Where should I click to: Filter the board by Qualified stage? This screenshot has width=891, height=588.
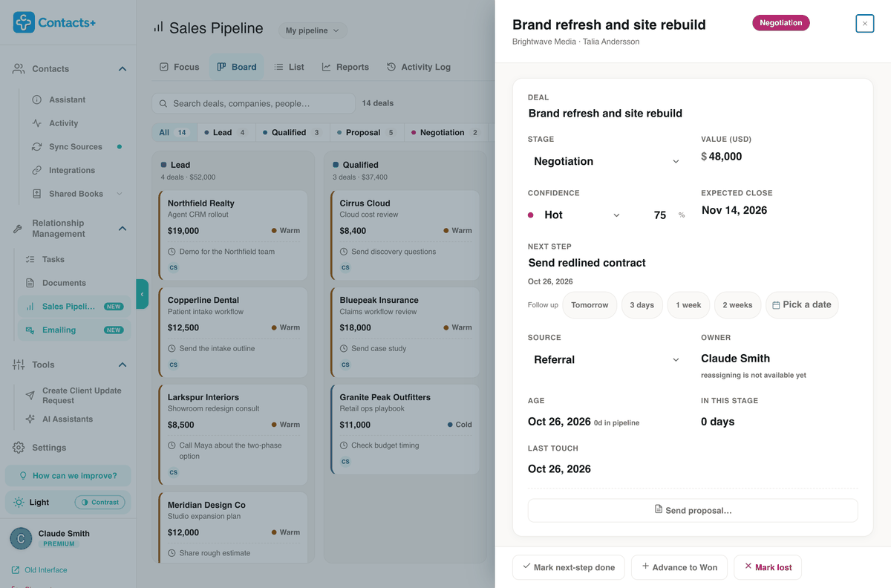(x=292, y=132)
